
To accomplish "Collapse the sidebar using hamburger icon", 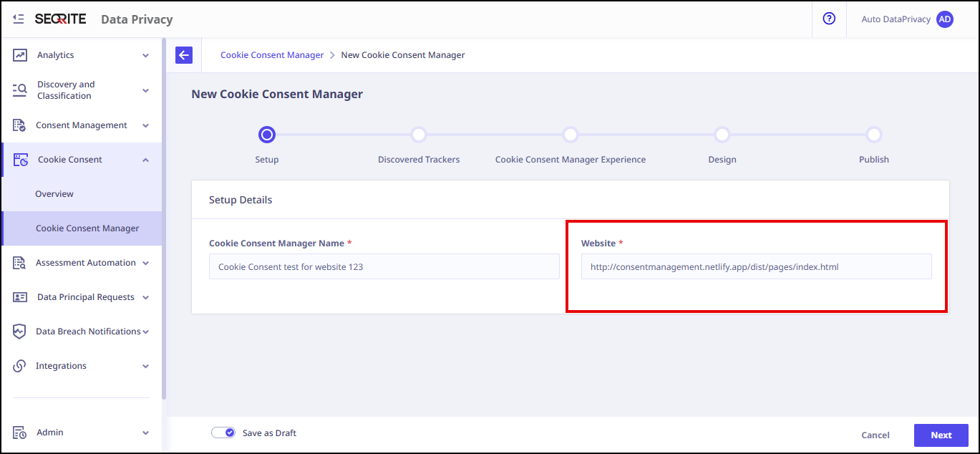I will point(19,19).
